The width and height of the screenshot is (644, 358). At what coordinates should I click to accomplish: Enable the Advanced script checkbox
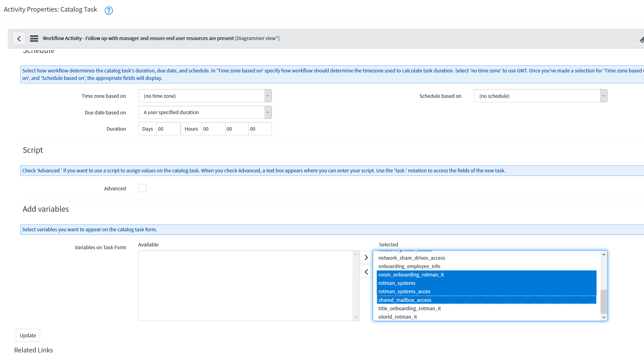pos(142,188)
